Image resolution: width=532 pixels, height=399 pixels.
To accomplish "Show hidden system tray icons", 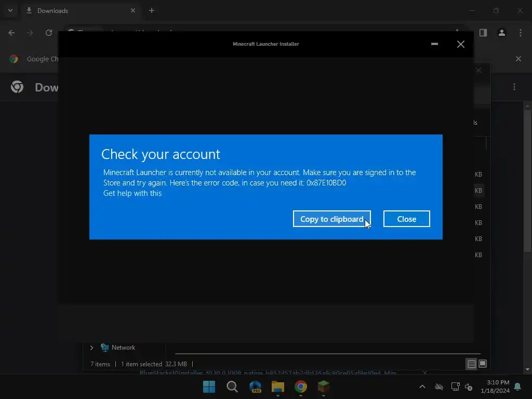I will point(422,387).
